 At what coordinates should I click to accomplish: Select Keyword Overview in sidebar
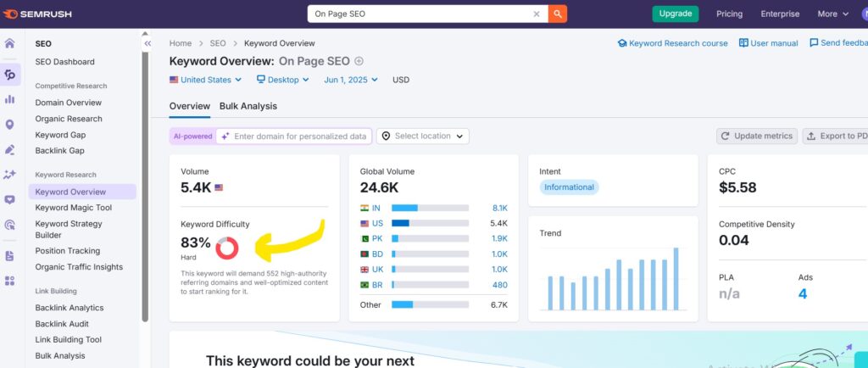pyautogui.click(x=82, y=192)
